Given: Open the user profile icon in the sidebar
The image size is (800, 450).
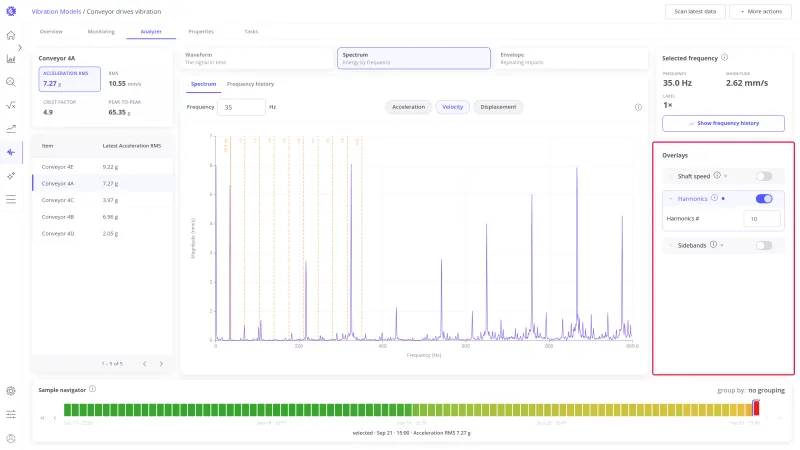Looking at the screenshot, I should [x=11, y=438].
